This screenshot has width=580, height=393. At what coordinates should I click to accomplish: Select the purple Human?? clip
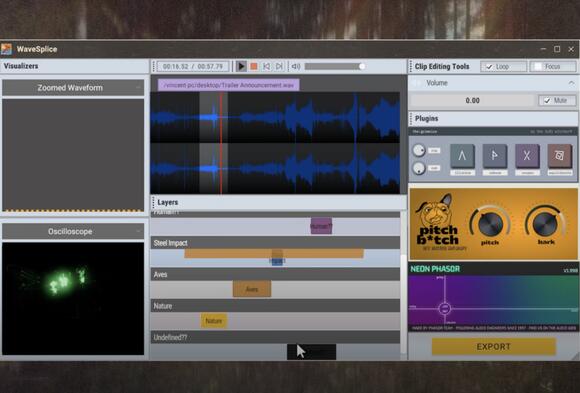321,226
